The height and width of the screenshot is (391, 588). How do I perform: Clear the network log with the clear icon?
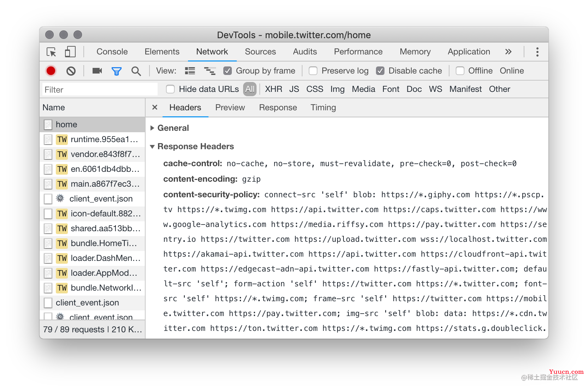(71, 71)
